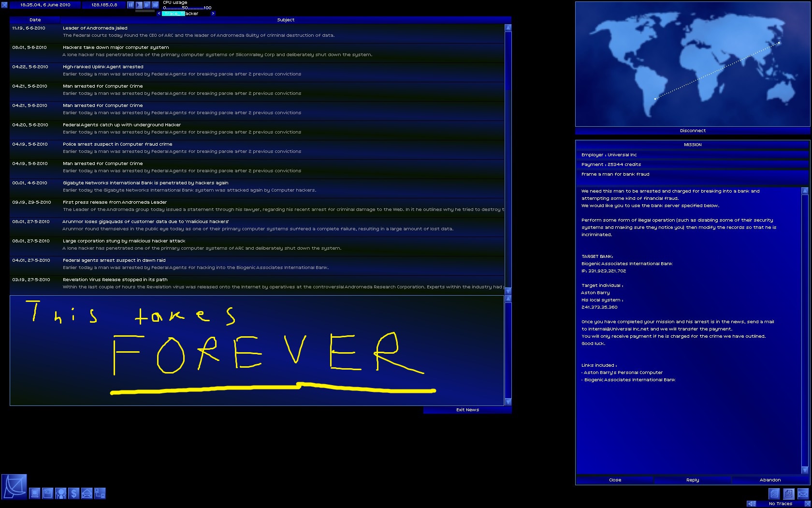Click the MISSION panel title bar
812x508 pixels.
pos(693,145)
